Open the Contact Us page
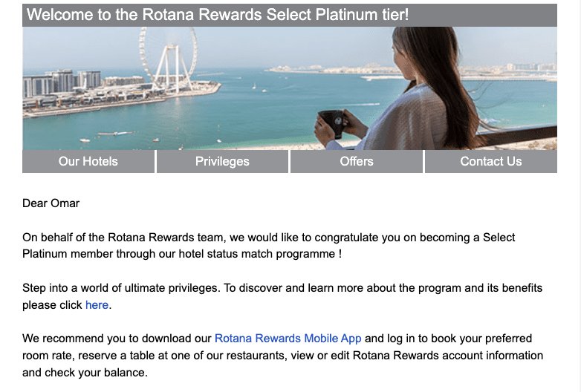Screen dimensions: 581x392 click(x=491, y=161)
